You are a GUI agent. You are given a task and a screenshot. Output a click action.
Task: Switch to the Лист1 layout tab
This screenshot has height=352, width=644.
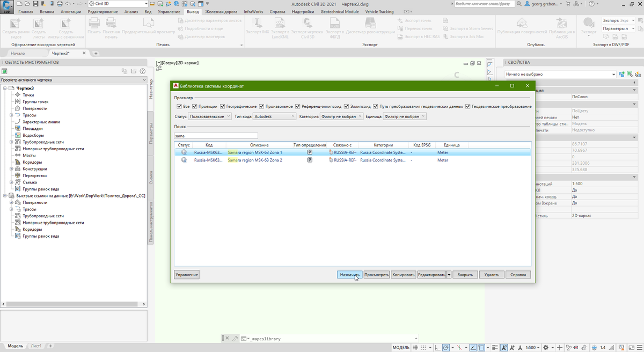coord(36,346)
